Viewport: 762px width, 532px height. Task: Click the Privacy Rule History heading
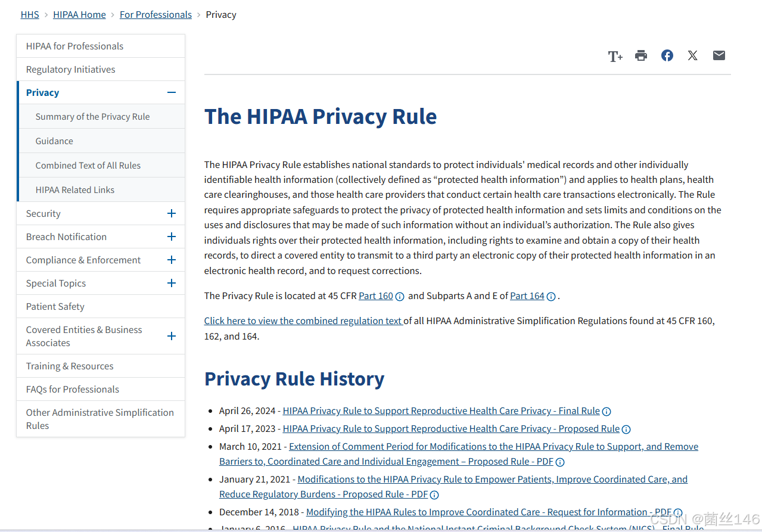coord(294,379)
